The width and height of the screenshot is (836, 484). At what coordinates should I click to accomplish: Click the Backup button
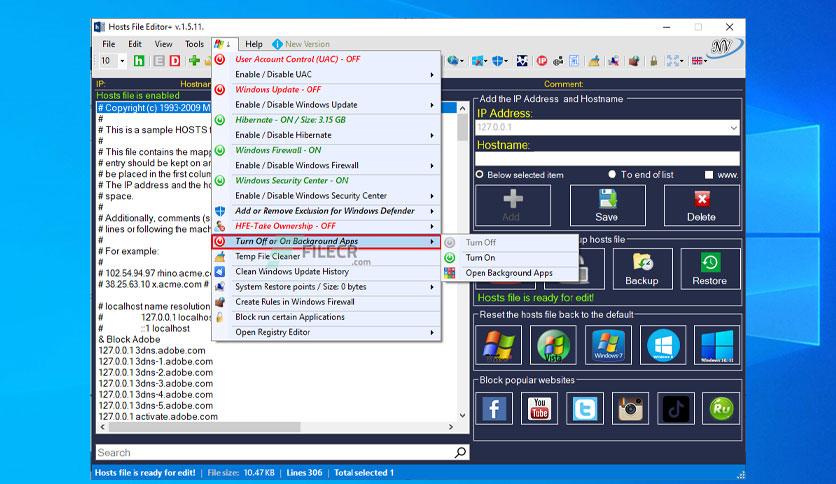coord(642,269)
